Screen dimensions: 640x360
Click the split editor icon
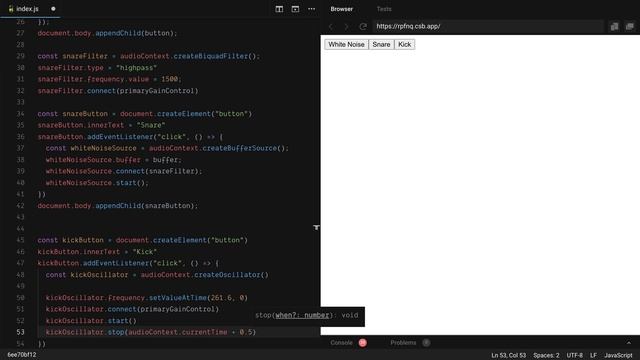point(279,9)
